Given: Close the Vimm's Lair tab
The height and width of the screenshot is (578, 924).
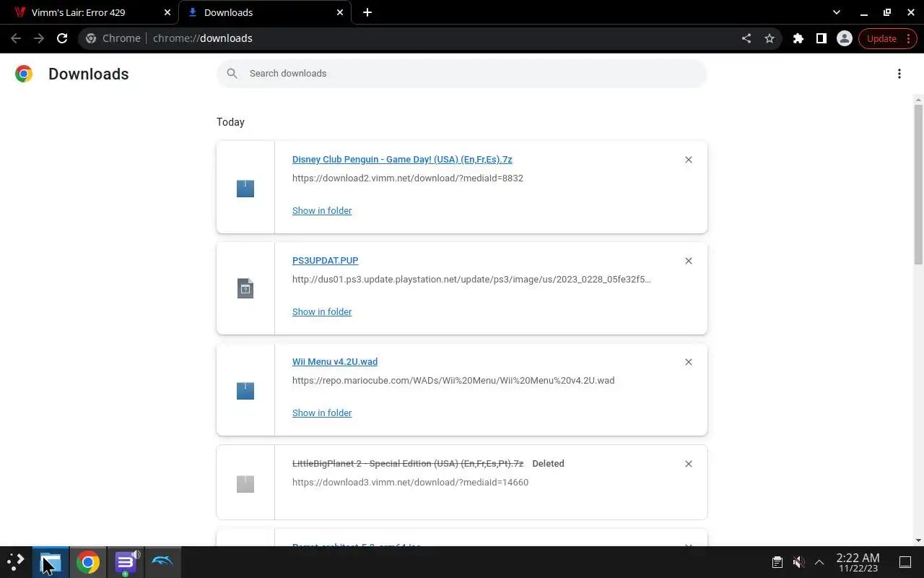Looking at the screenshot, I should [x=167, y=12].
